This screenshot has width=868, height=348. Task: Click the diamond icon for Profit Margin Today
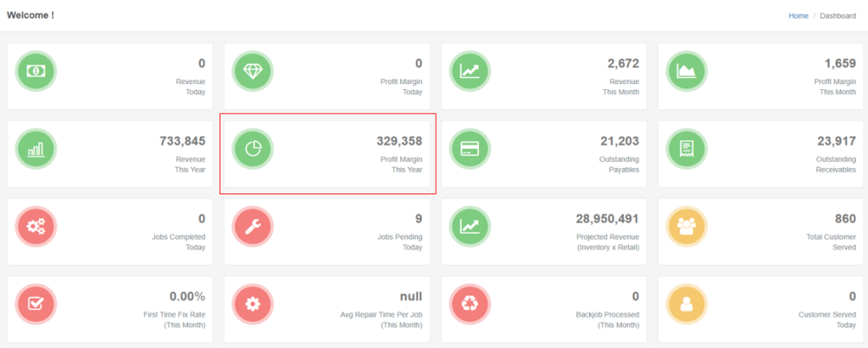[x=253, y=71]
